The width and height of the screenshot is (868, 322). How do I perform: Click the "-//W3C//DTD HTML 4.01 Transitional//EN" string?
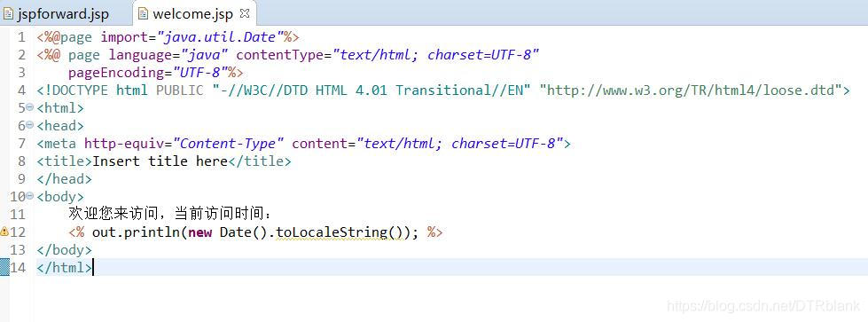tap(371, 90)
